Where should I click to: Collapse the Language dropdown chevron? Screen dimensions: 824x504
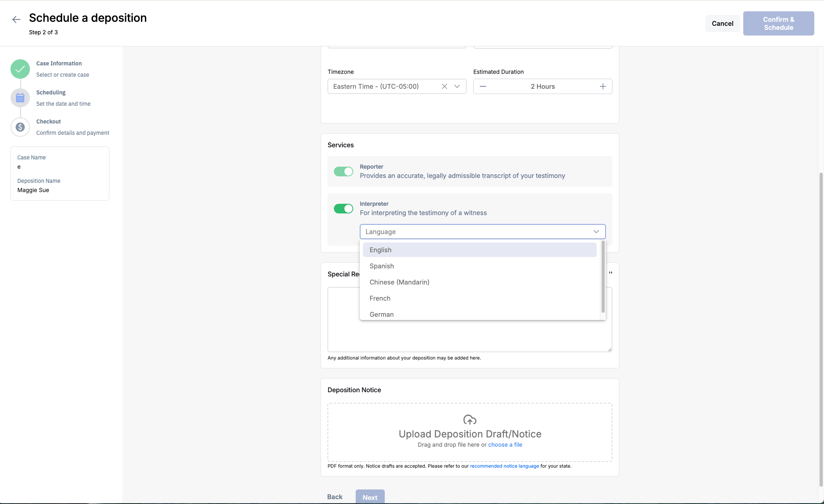coord(596,232)
